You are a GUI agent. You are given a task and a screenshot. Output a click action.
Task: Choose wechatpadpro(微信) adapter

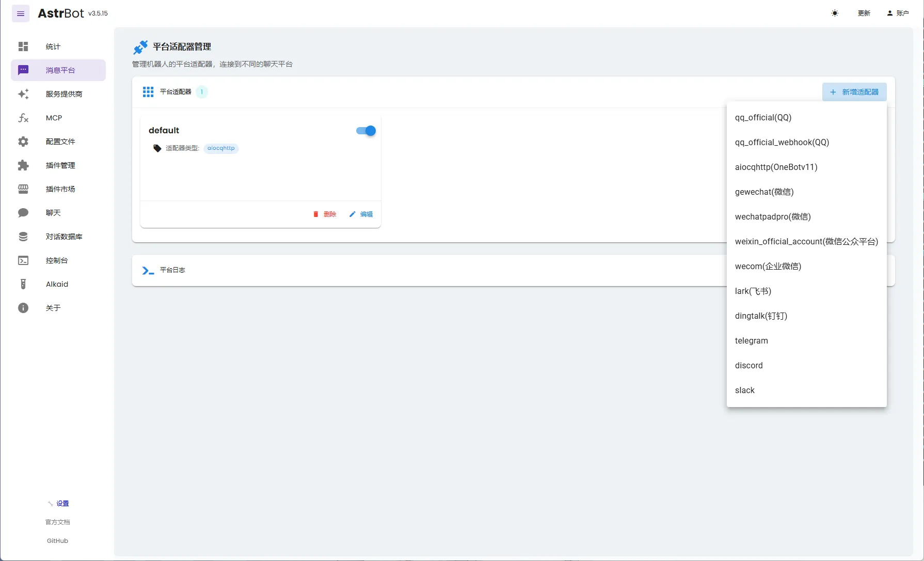pos(807,216)
